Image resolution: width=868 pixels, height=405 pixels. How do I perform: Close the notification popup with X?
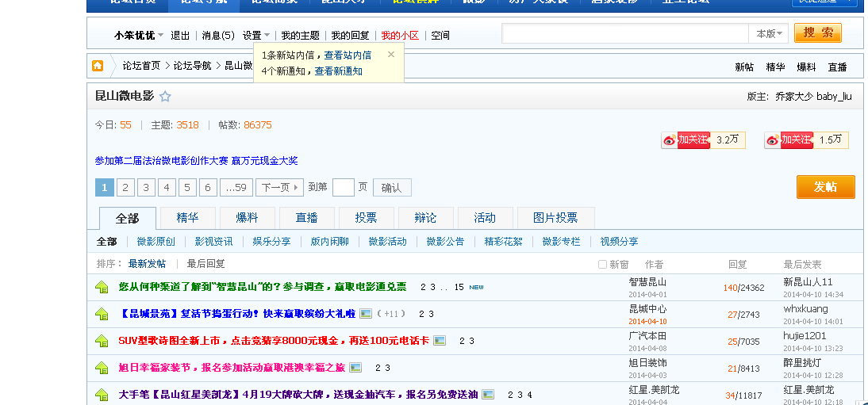(x=391, y=54)
